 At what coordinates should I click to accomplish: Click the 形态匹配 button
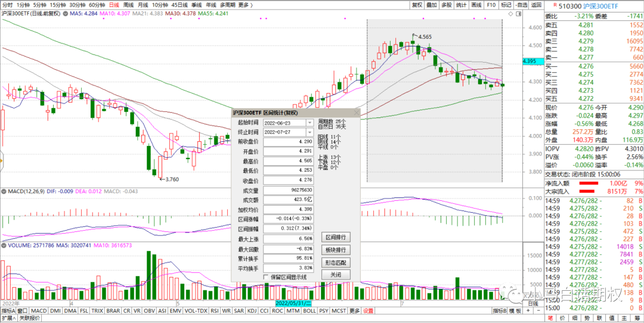coord(336,262)
